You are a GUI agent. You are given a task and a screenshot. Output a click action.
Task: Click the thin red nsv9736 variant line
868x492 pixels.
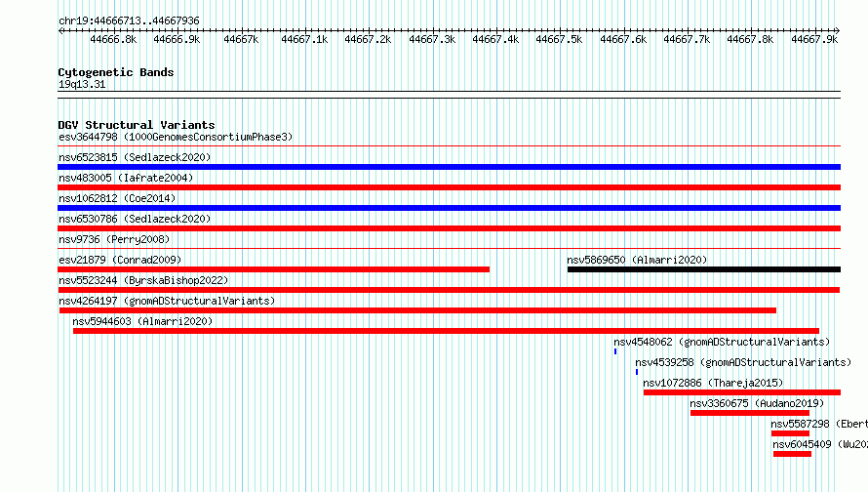[x=449, y=249]
